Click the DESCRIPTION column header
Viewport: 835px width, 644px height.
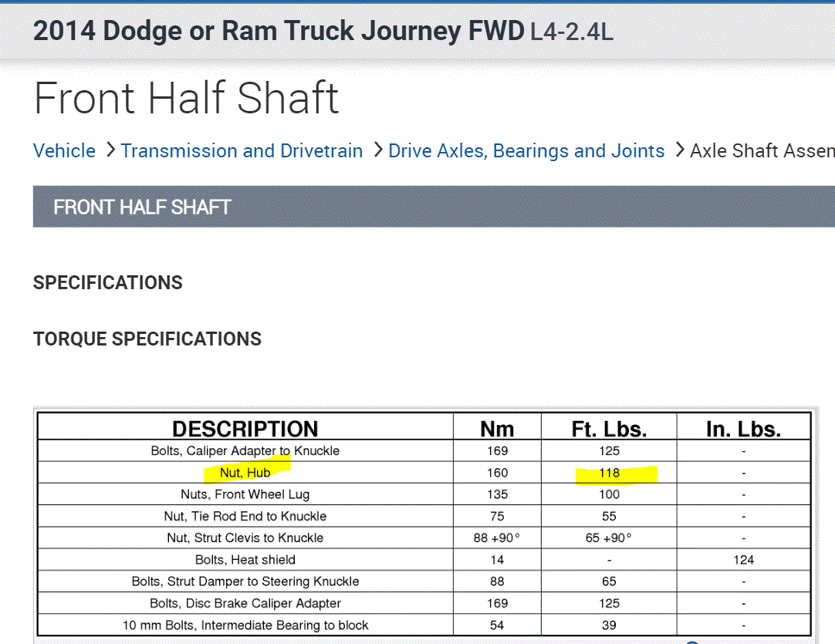coord(245,428)
